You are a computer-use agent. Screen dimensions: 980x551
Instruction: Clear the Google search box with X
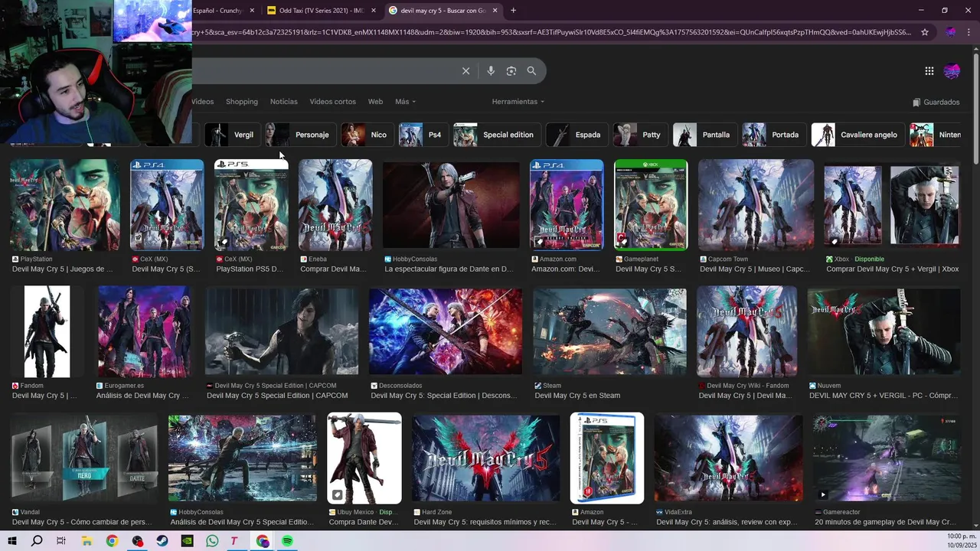[x=465, y=71]
